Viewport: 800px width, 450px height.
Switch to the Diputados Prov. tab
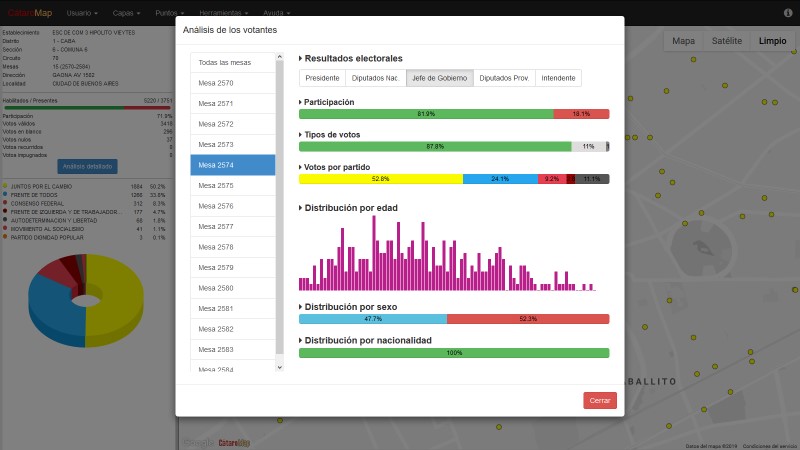coord(504,78)
